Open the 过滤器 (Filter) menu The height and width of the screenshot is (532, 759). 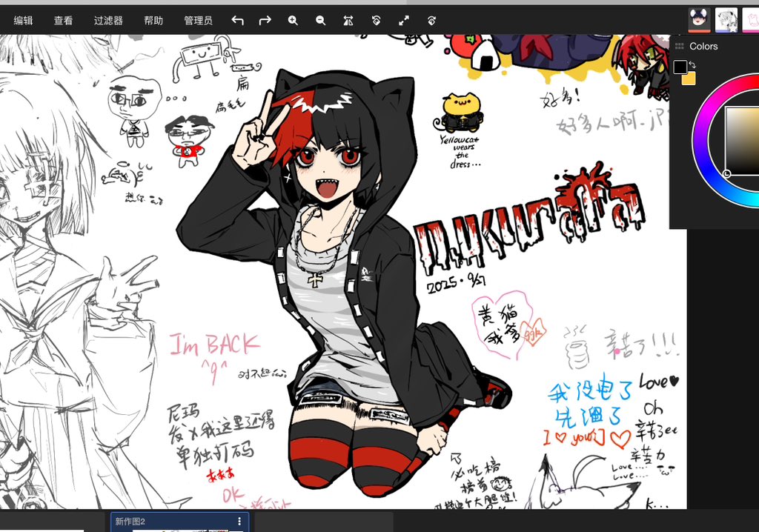coord(108,20)
